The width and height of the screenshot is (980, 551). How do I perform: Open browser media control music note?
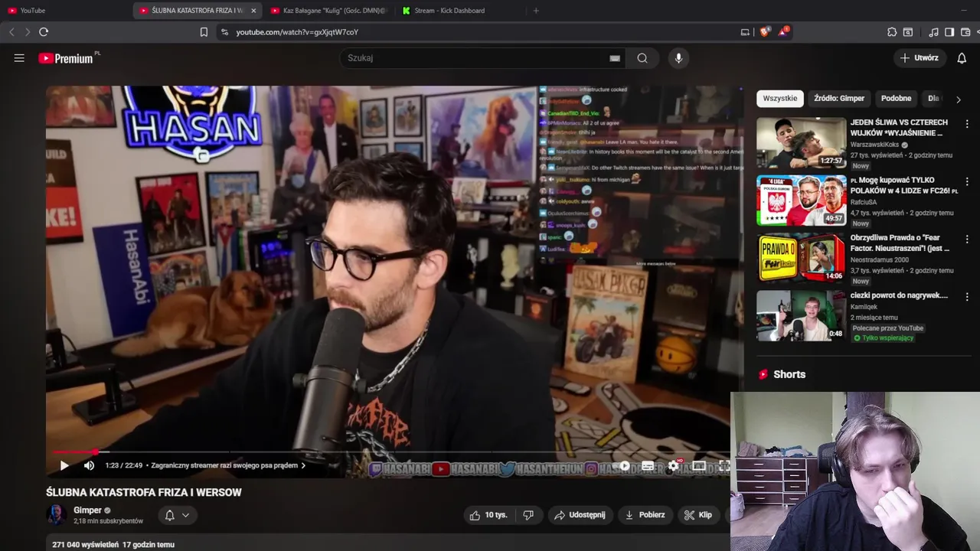(x=933, y=32)
